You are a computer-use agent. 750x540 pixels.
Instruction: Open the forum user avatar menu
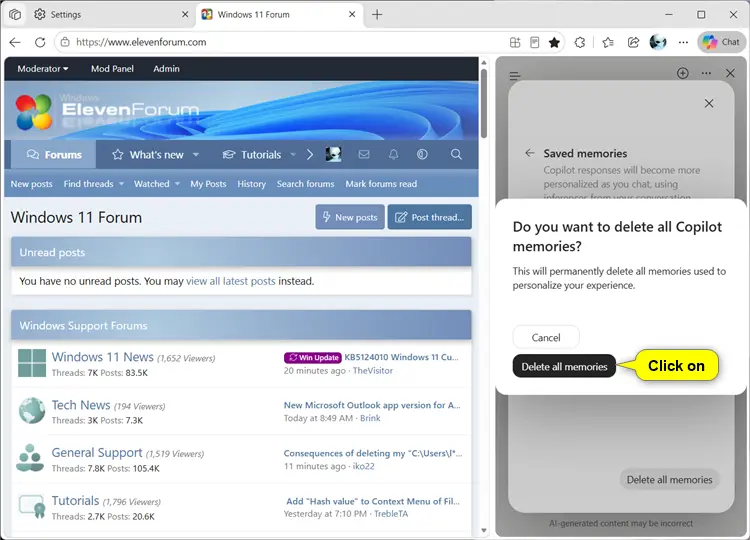(333, 154)
